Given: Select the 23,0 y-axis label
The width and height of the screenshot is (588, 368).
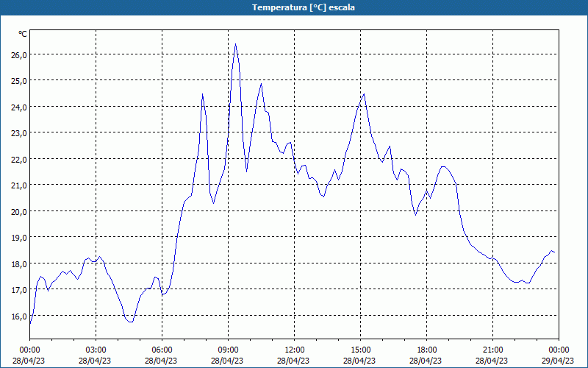Looking at the screenshot, I should tap(19, 133).
